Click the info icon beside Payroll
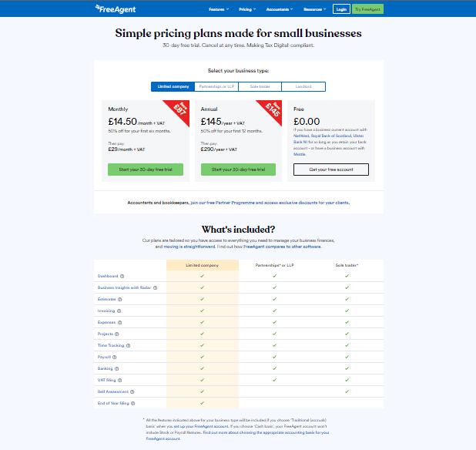The width and height of the screenshot is (476, 450). (x=115, y=357)
